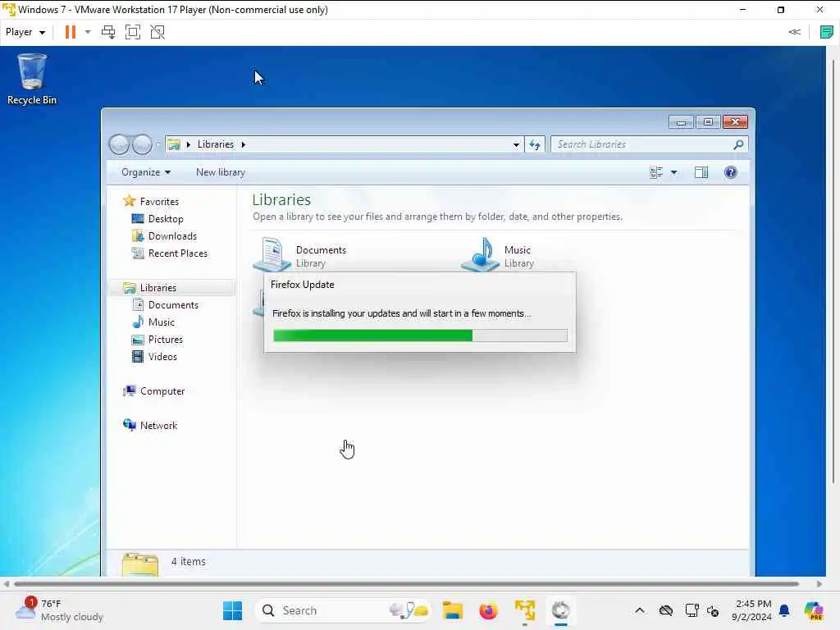Open the Organize menu
Image resolution: width=840 pixels, height=630 pixels.
point(146,172)
